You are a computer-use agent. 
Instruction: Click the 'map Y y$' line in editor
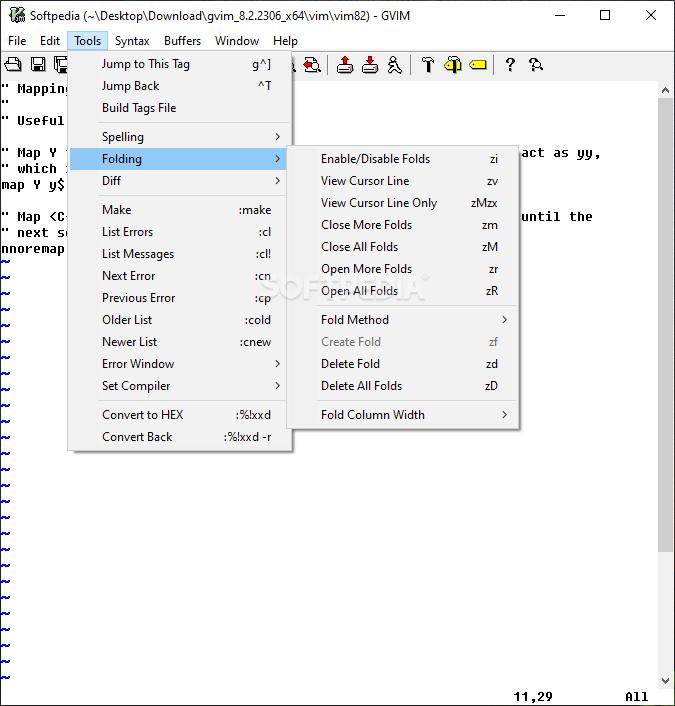33,185
